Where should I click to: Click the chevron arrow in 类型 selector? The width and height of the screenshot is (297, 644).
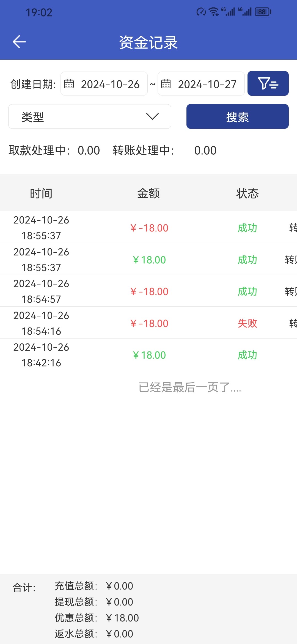pyautogui.click(x=152, y=116)
